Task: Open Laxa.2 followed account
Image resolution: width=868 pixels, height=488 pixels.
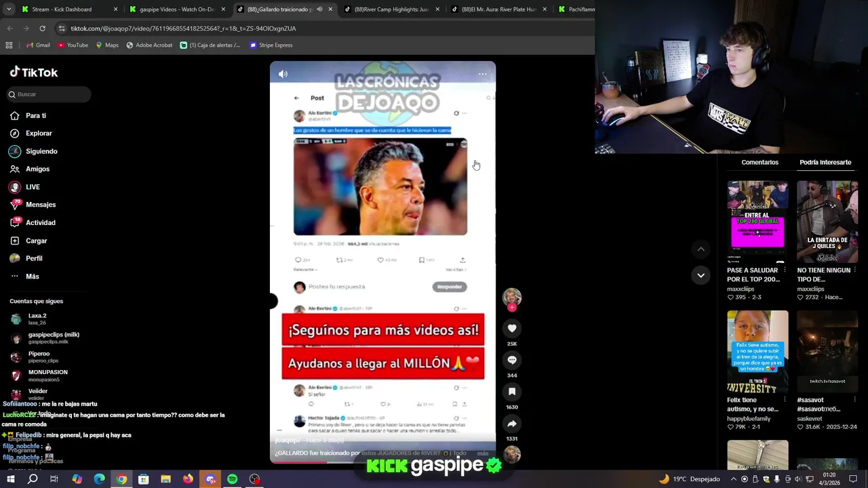Action: [38, 319]
